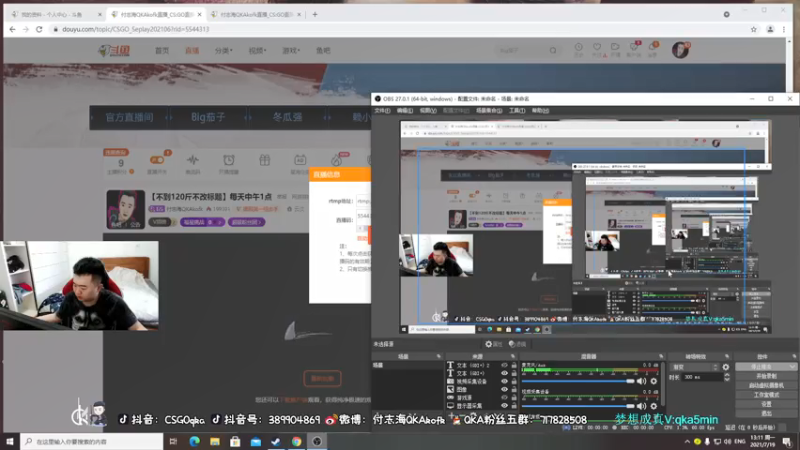Go back in the Chrome browser
The image size is (800, 450).
12,29
